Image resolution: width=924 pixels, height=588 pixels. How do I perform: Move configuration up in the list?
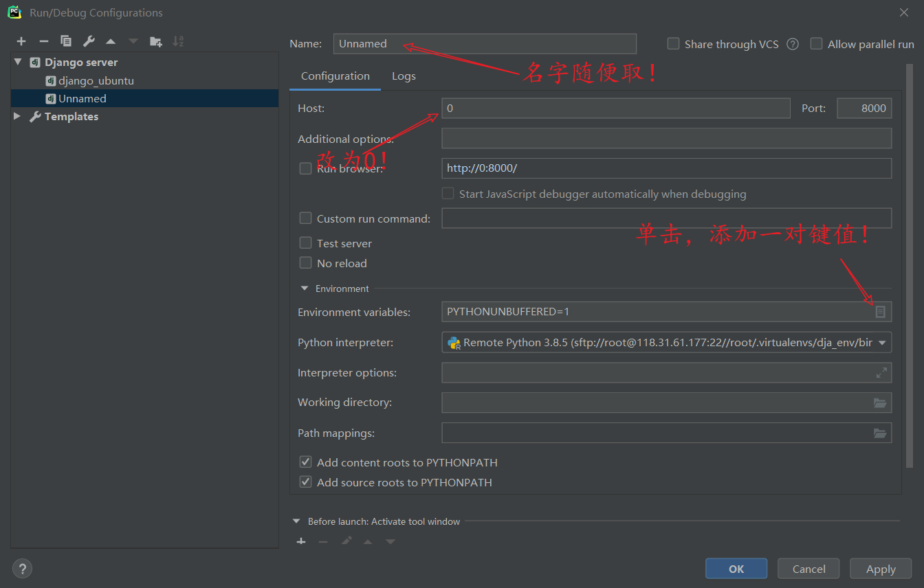point(111,41)
